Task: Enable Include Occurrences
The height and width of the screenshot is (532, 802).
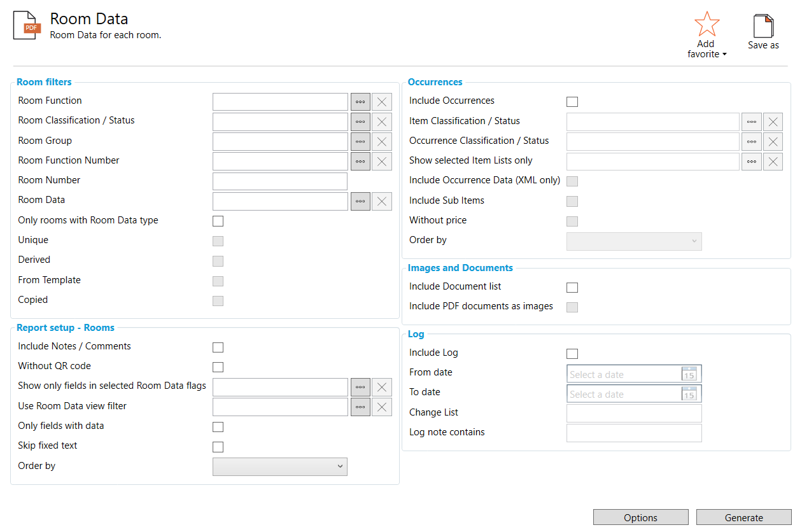Action: [572, 101]
